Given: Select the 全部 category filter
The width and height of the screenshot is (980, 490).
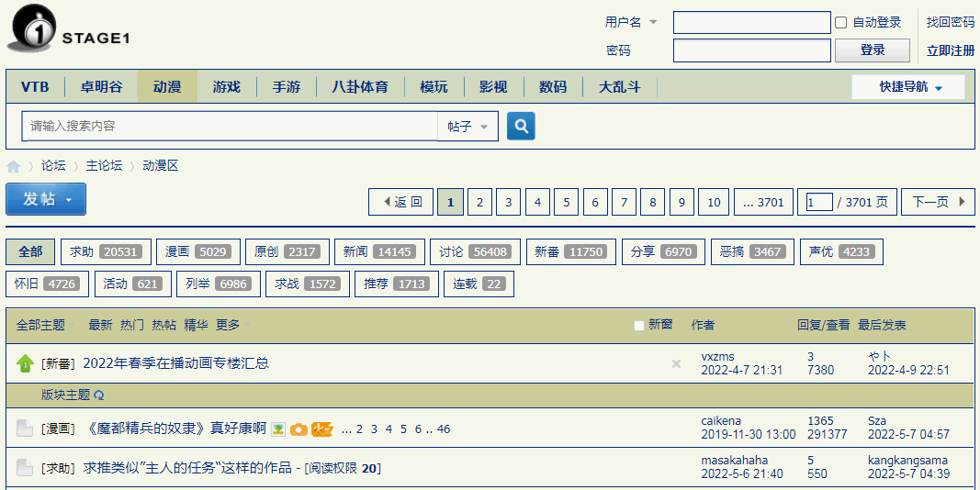Looking at the screenshot, I should pos(30,251).
